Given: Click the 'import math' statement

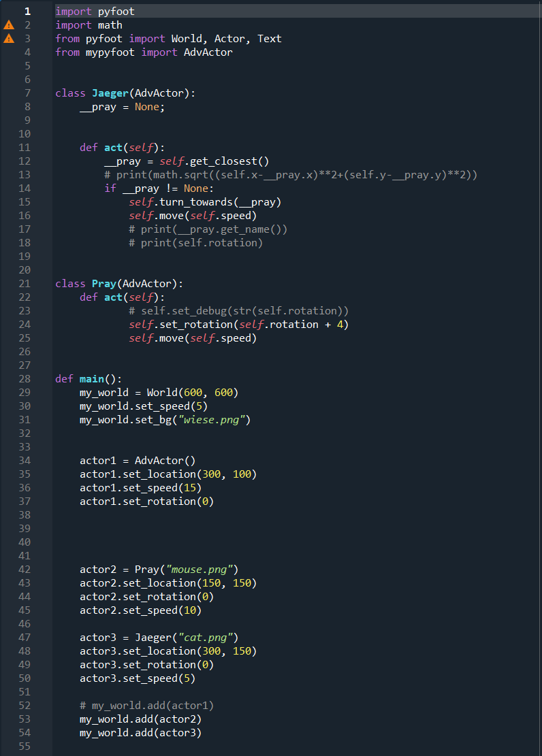Looking at the screenshot, I should (89, 25).
